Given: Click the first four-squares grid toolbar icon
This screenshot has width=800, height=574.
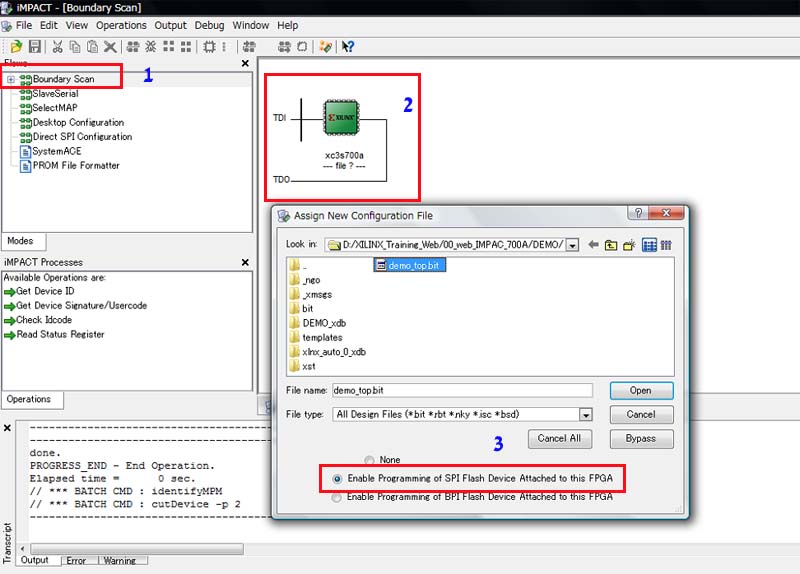Looking at the screenshot, I should 168,47.
